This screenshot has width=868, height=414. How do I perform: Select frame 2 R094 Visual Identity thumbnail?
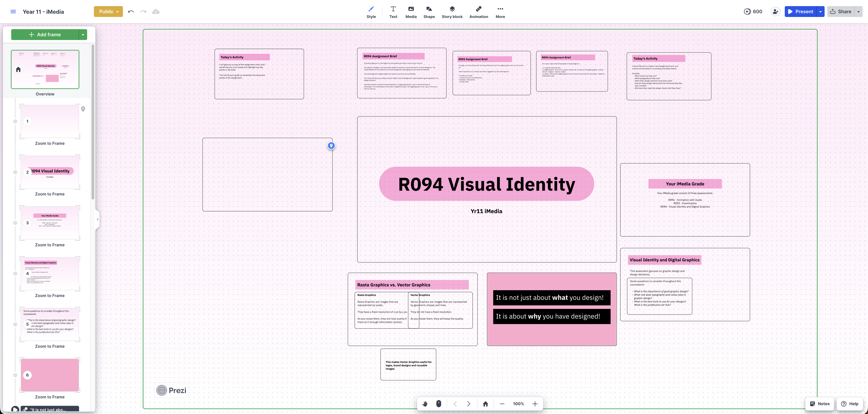50,172
